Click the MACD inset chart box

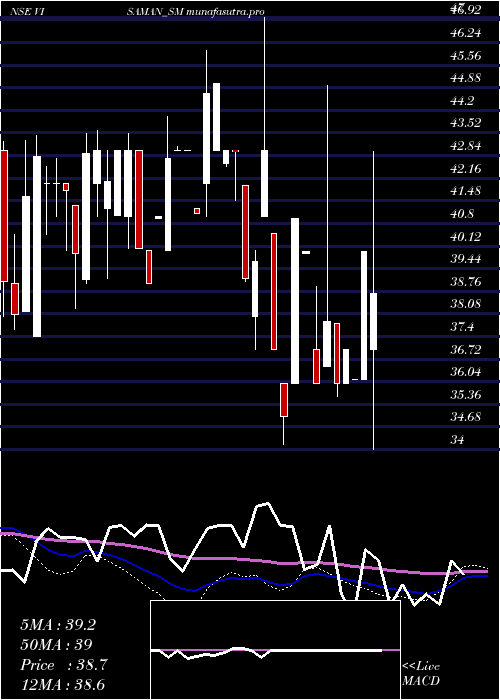point(275,650)
